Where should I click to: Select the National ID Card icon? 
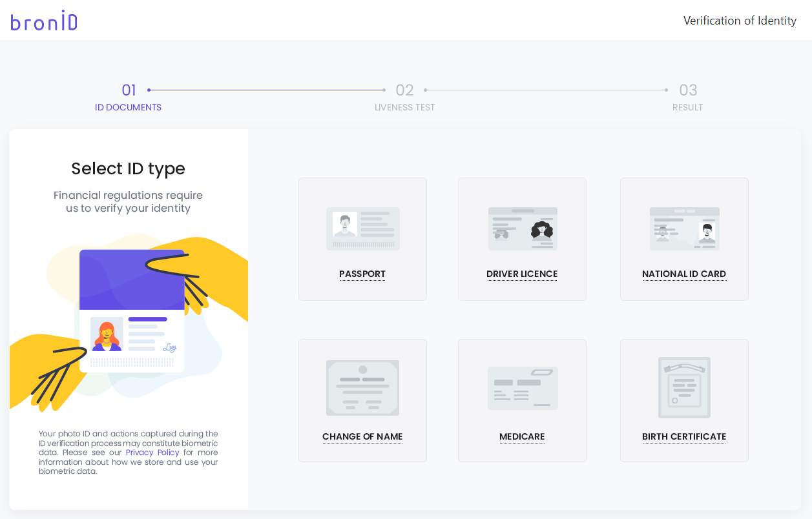point(684,229)
